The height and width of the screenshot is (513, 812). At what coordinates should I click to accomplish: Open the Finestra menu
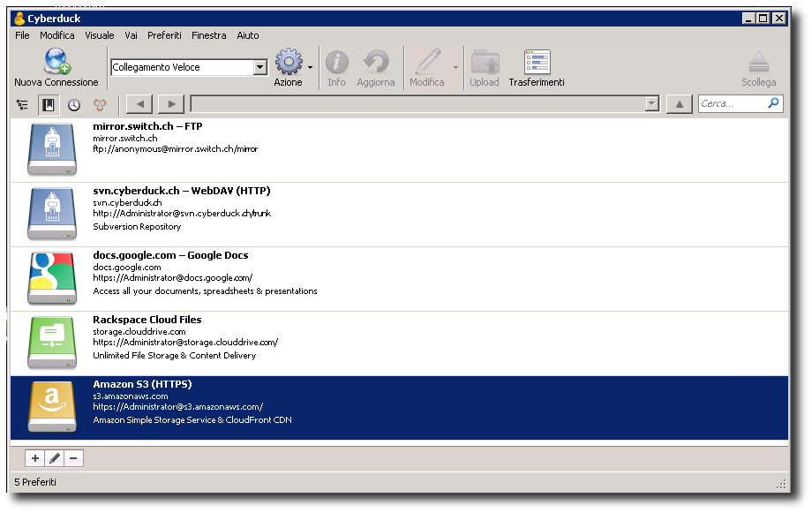(x=208, y=35)
